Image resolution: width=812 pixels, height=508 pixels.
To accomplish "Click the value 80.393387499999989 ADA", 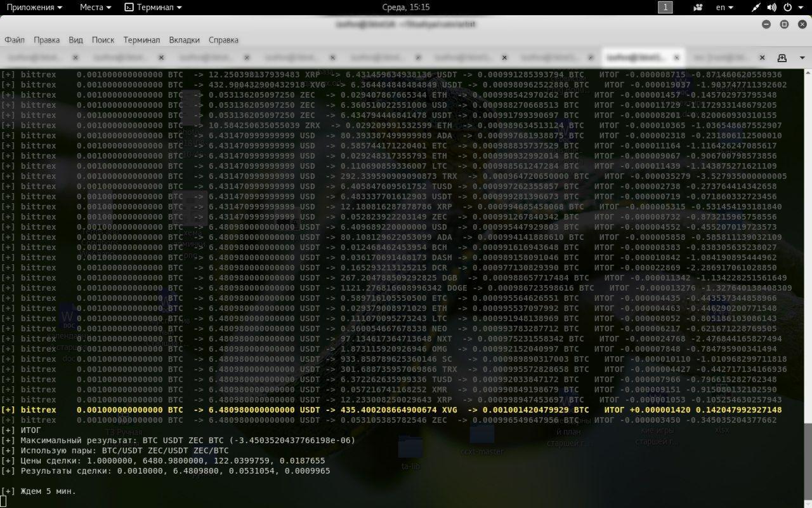I will pyautogui.click(x=396, y=135).
